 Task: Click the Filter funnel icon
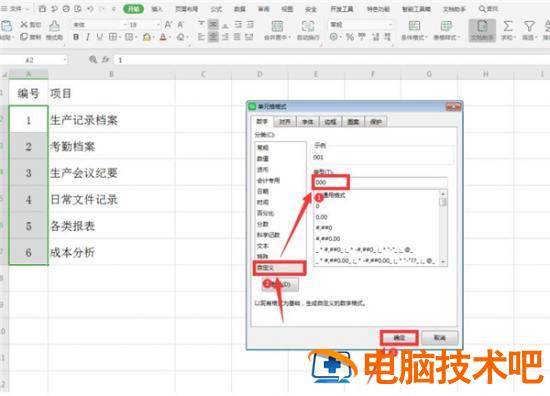tap(529, 26)
